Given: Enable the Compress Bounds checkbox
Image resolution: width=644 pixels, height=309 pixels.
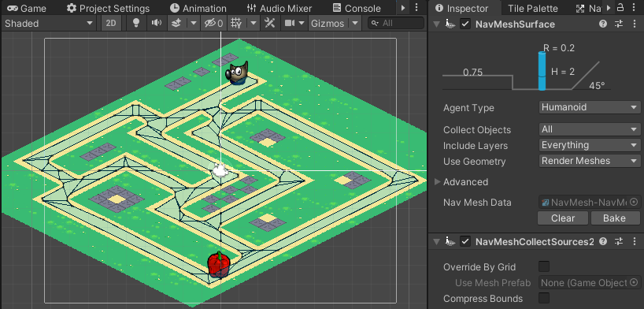Looking at the screenshot, I should coord(544,298).
